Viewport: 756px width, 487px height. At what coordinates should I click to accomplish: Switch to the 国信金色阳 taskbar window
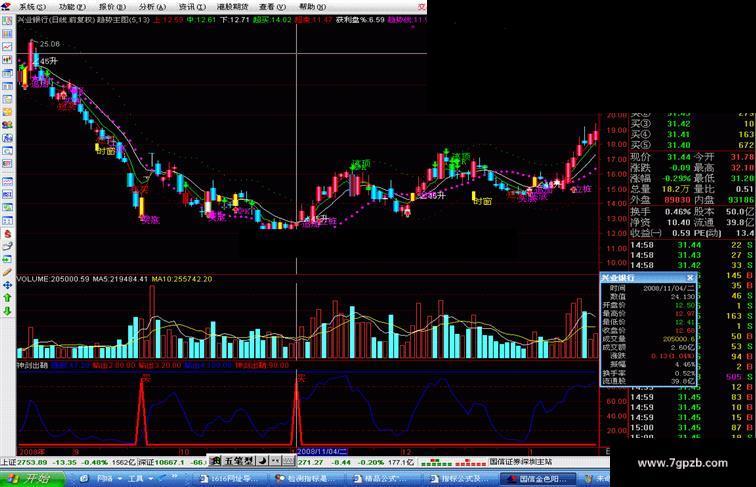539,479
